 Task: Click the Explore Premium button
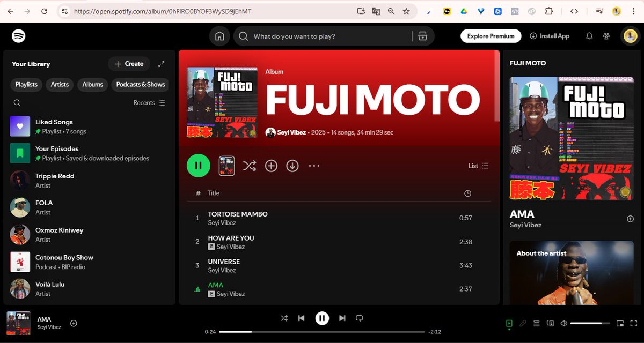coord(491,36)
